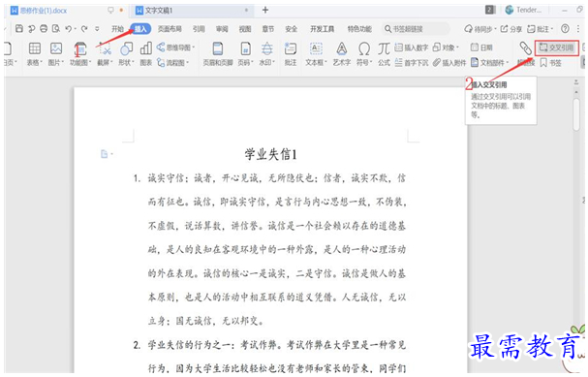Insert a 文本框 text box
Screen dimensions: 588x377
click(316, 54)
